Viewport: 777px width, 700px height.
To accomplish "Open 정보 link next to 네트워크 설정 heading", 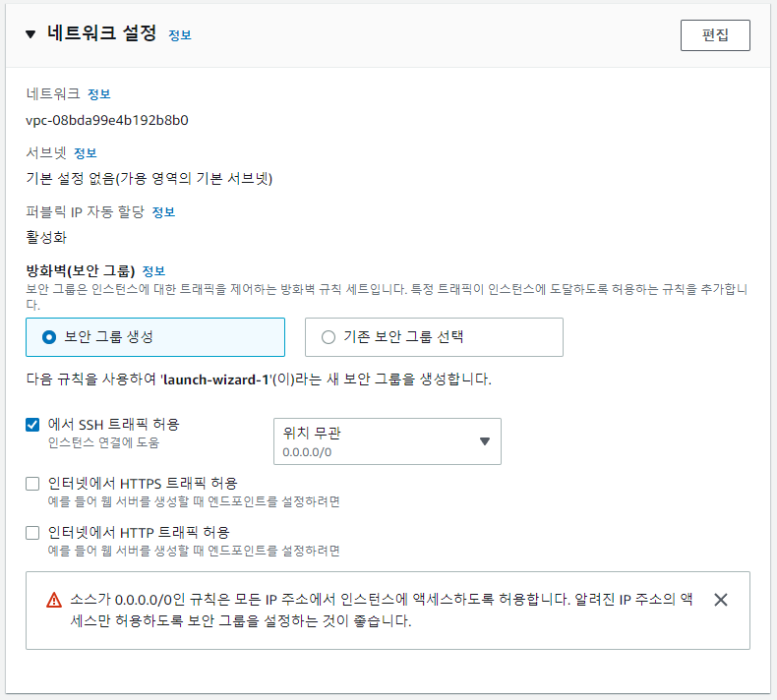I will tap(180, 35).
